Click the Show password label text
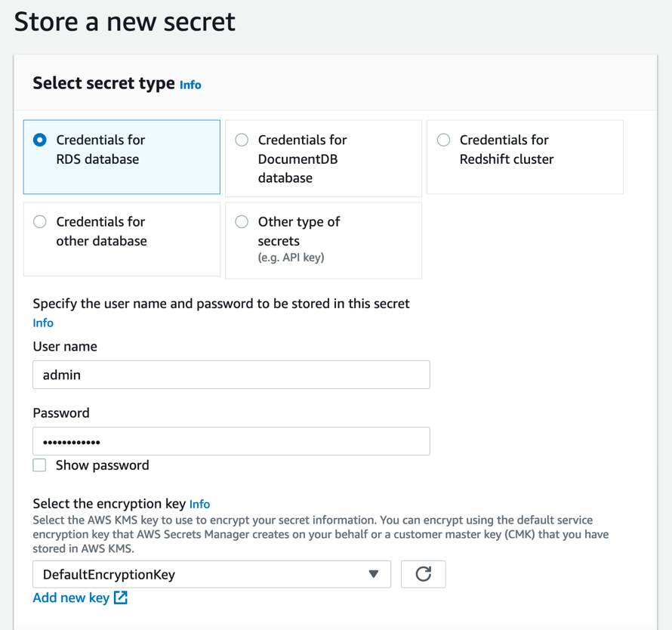 (x=102, y=465)
